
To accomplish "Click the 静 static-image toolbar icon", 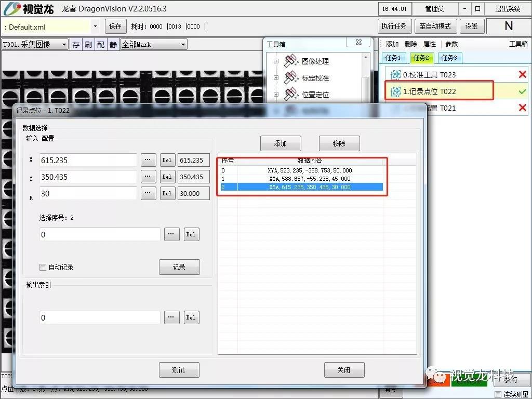I will [x=113, y=45].
